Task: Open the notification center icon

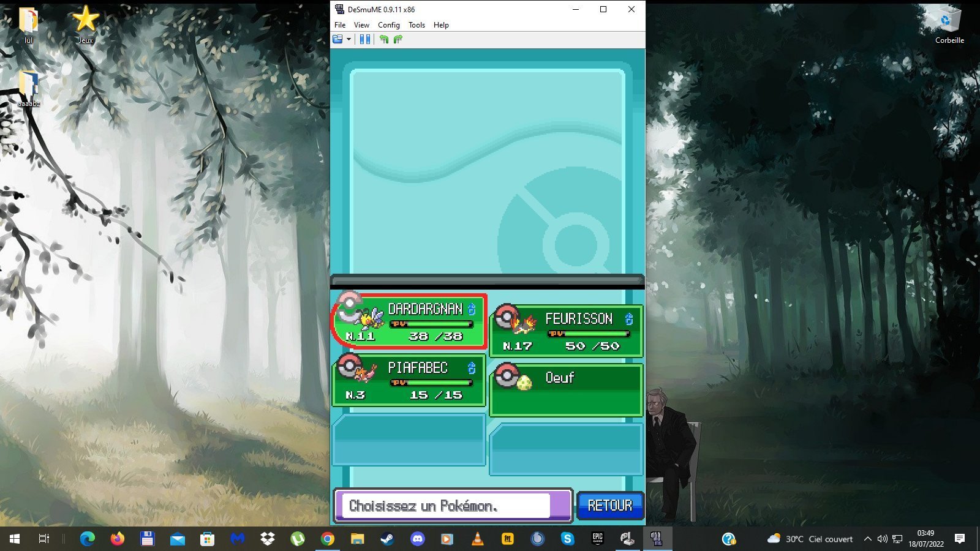Action: [x=960, y=539]
